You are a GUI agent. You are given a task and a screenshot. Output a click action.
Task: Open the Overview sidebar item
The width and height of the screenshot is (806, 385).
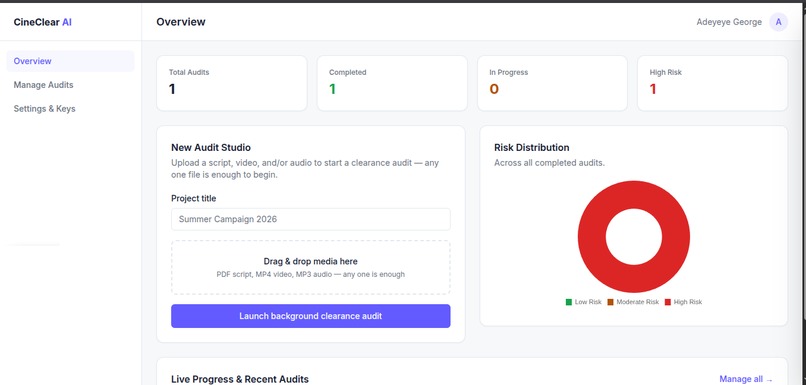pyautogui.click(x=70, y=61)
